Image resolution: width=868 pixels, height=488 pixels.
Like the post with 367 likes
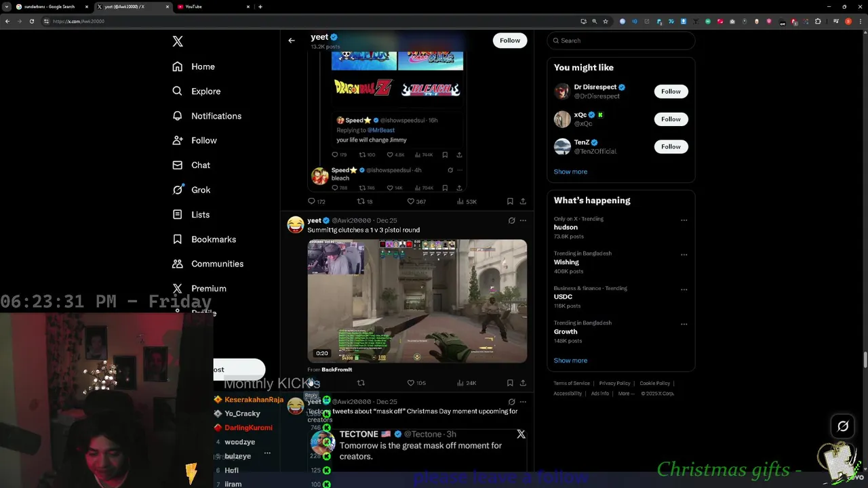pyautogui.click(x=416, y=201)
